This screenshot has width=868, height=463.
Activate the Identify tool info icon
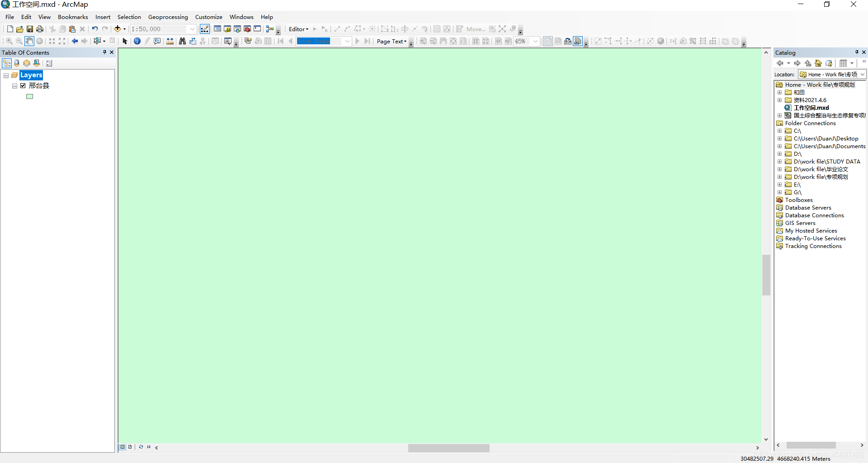pos(137,41)
